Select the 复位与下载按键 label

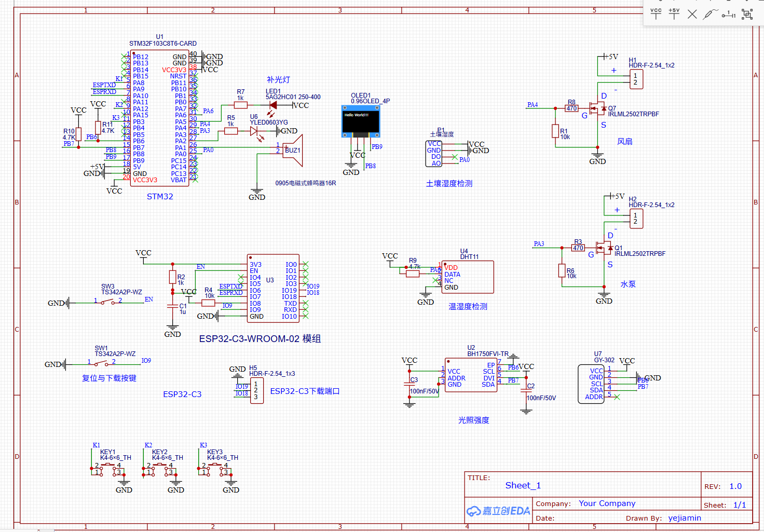coord(109,378)
